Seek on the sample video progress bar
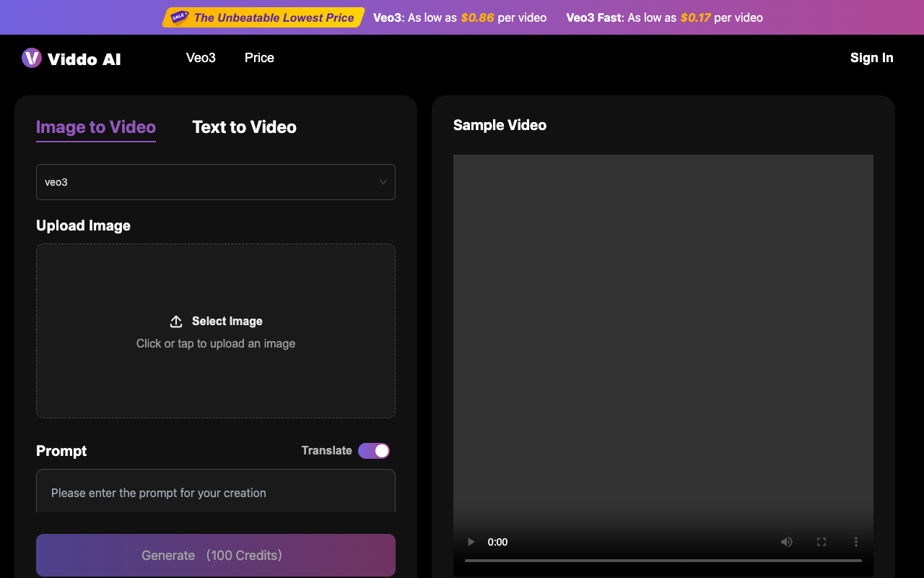Viewport: 924px width, 578px height. 663,560
